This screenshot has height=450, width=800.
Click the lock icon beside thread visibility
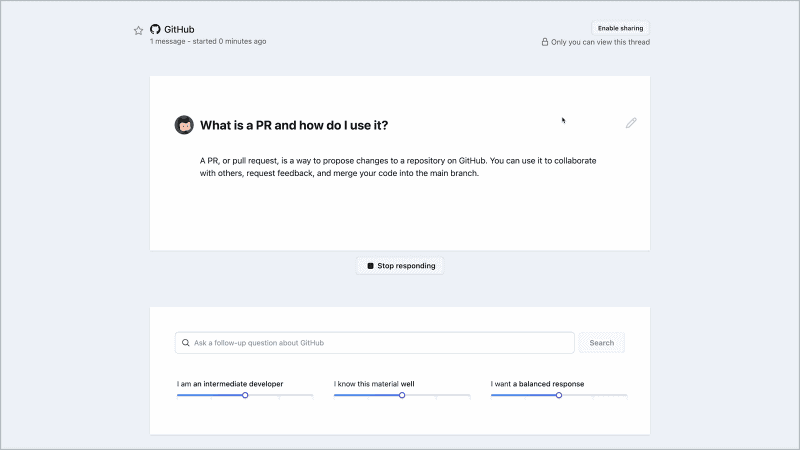(545, 42)
